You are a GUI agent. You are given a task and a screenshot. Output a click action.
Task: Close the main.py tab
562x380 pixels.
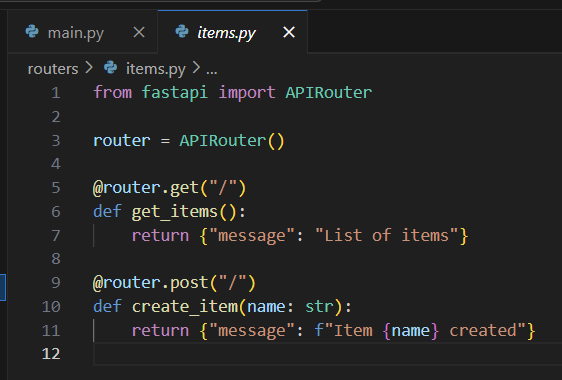point(139,33)
